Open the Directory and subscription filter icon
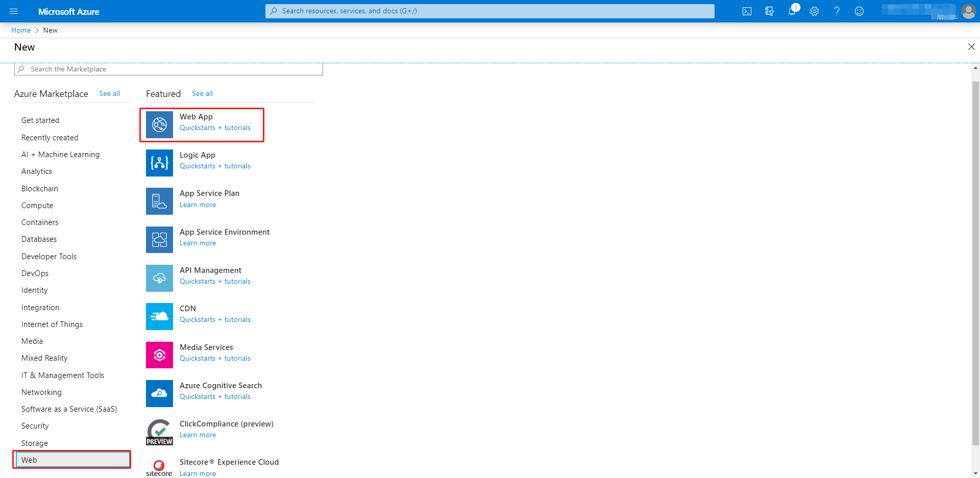 coord(769,11)
